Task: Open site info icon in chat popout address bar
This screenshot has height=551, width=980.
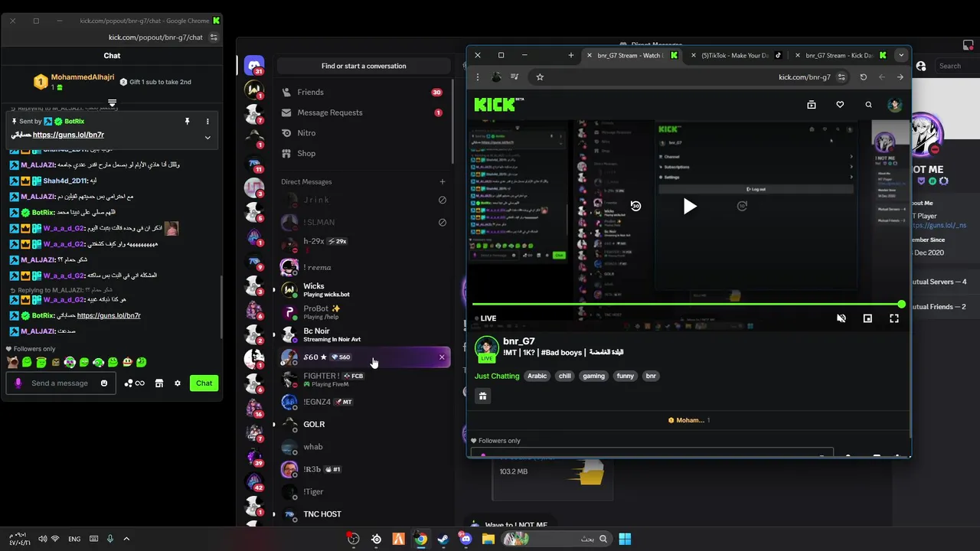Action: pyautogui.click(x=214, y=37)
